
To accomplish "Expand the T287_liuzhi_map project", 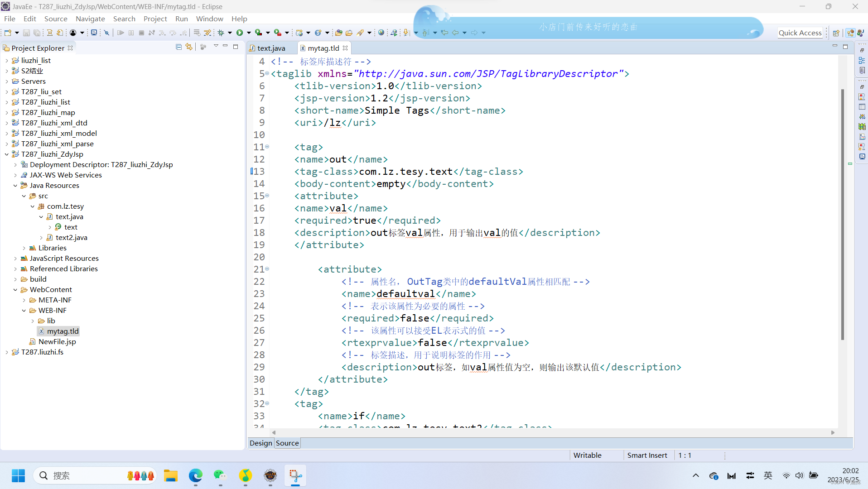I will (x=6, y=113).
